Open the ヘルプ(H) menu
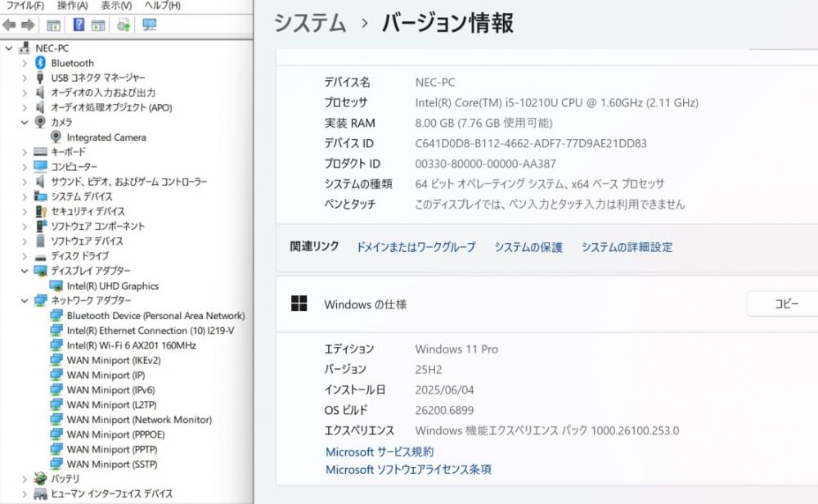 (x=162, y=5)
